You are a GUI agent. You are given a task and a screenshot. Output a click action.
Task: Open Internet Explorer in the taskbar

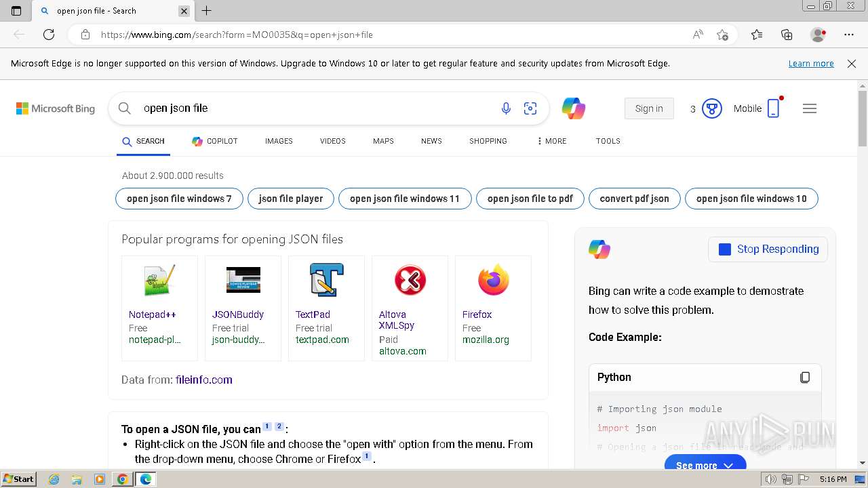pyautogui.click(x=54, y=479)
